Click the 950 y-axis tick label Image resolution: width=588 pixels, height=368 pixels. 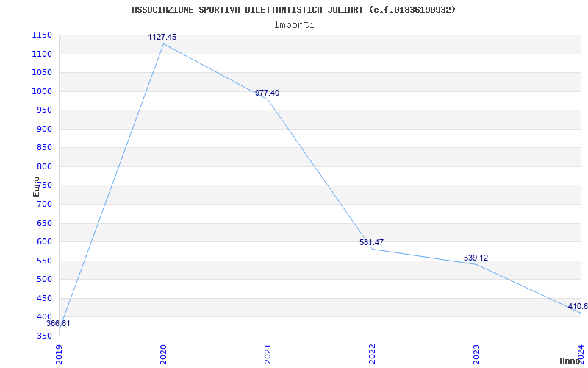pyautogui.click(x=44, y=110)
